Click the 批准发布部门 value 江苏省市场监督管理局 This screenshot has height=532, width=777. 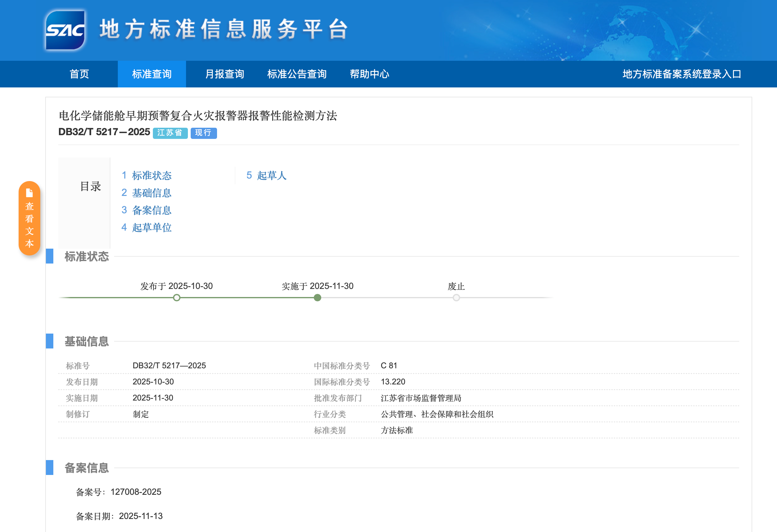421,398
